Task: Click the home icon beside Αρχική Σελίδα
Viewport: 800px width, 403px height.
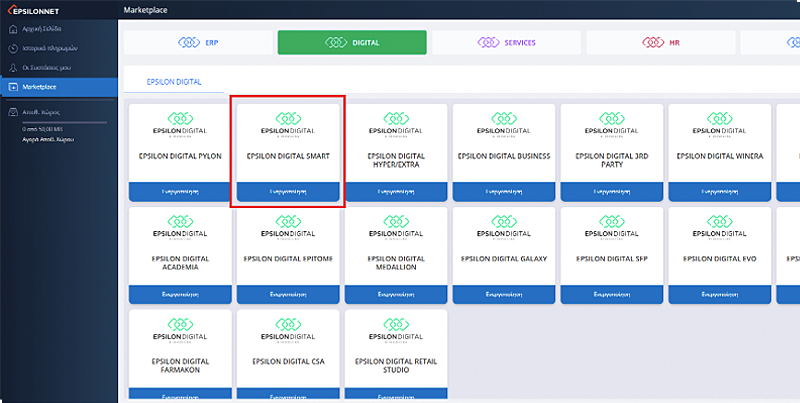Action: 13,29
